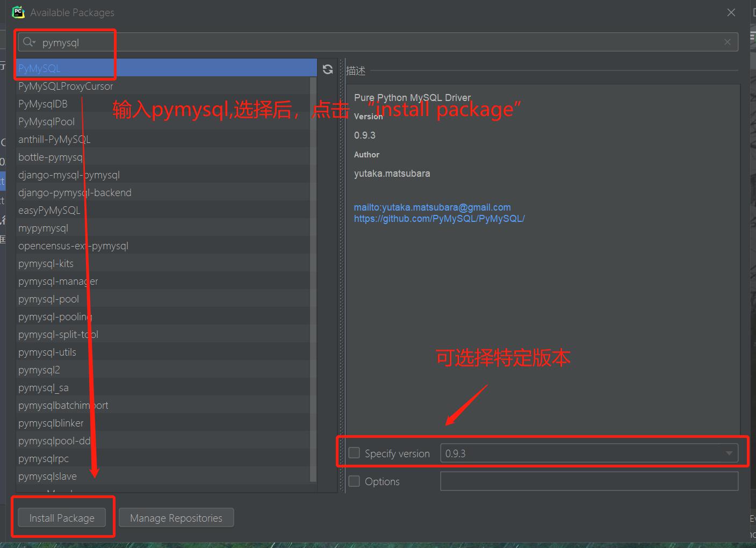Viewport: 756px width, 548px height.
Task: Select pymysqlrpc package
Action: [163, 458]
